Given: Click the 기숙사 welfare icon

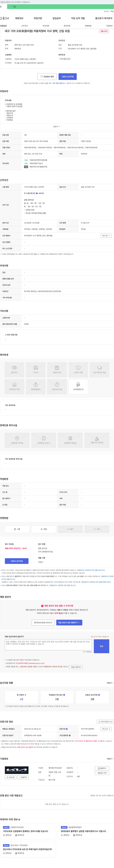Looking at the screenshot, I should [36, 370].
